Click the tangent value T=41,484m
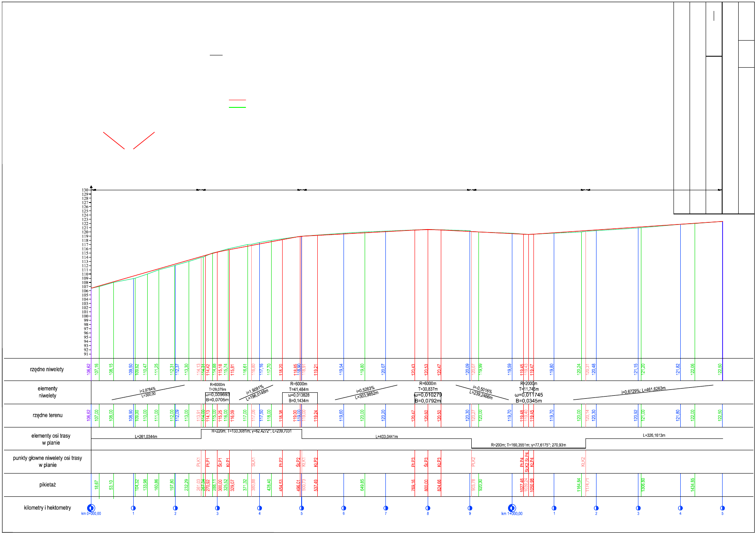 [x=299, y=389]
